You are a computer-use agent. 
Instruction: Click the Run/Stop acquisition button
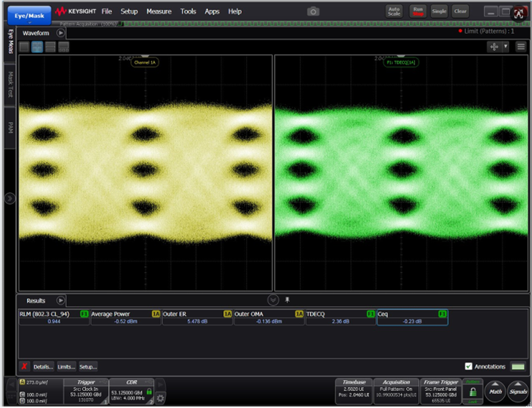[418, 11]
